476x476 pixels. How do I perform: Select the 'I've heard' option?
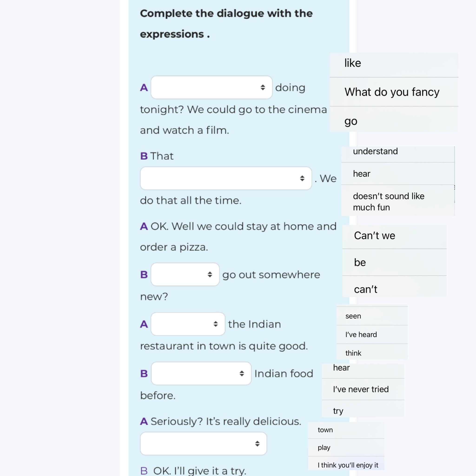[x=372, y=334]
